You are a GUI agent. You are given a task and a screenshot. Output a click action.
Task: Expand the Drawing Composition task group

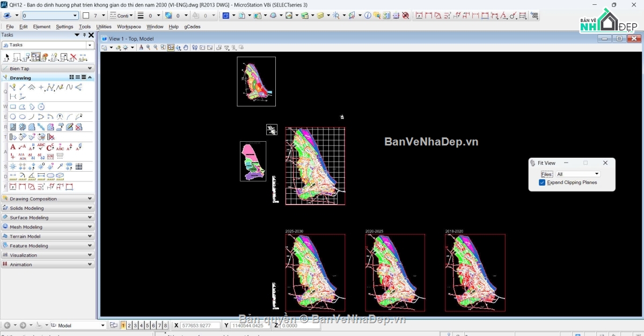pos(48,199)
